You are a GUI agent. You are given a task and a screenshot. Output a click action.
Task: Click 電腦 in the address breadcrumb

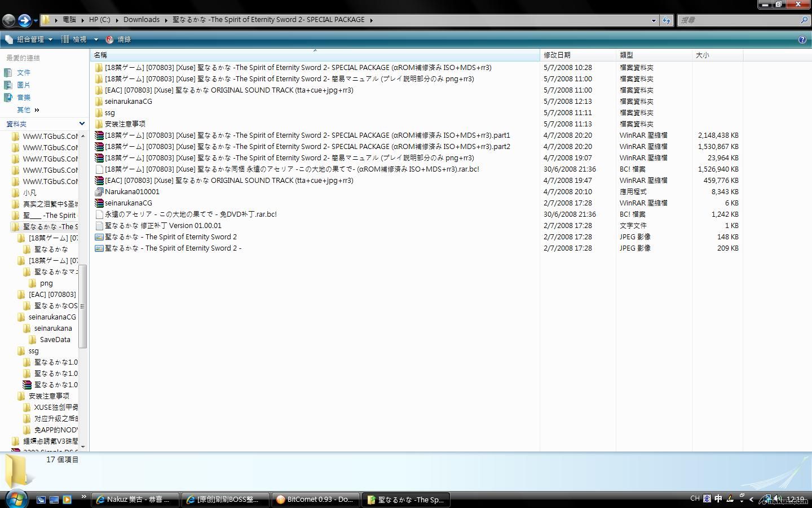coord(69,20)
